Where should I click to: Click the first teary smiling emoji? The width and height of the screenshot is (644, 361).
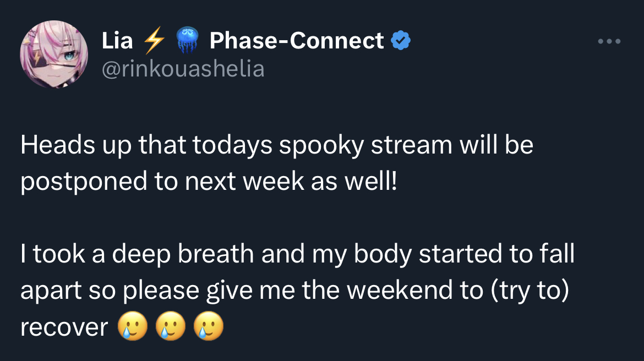[132, 326]
